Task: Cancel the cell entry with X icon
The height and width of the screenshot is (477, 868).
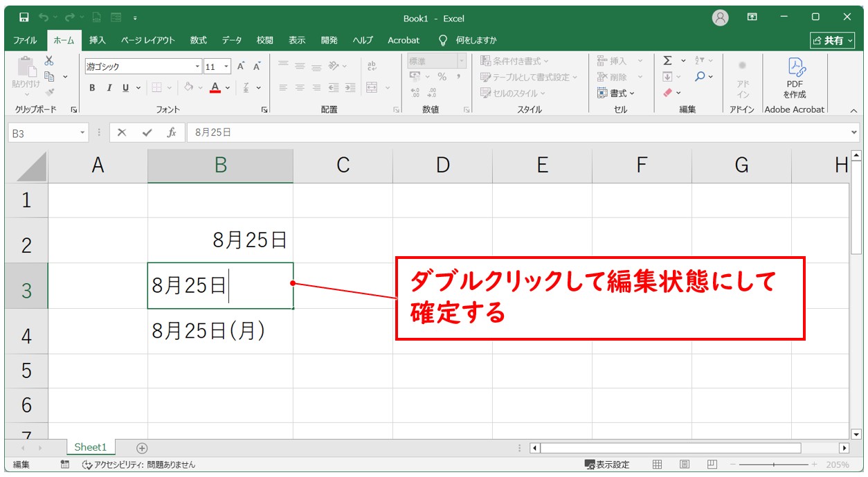Action: [122, 133]
